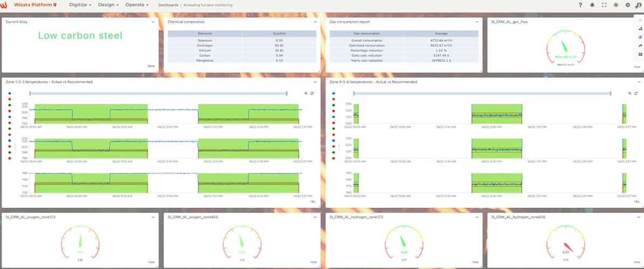Open the help question mark icon
Viewport: 644px width, 269px height.
tap(580, 5)
